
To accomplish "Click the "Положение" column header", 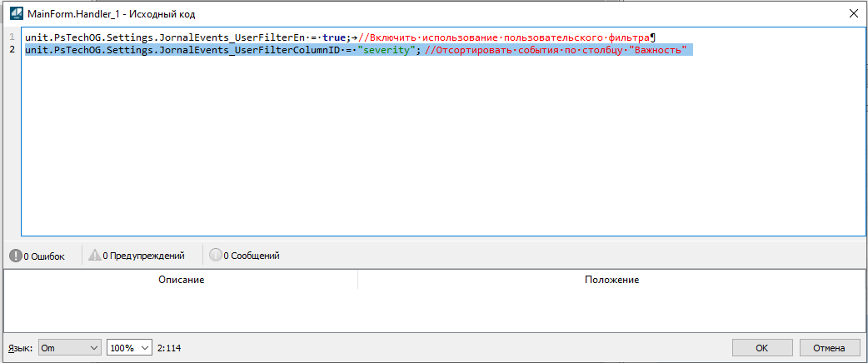I will (x=611, y=280).
